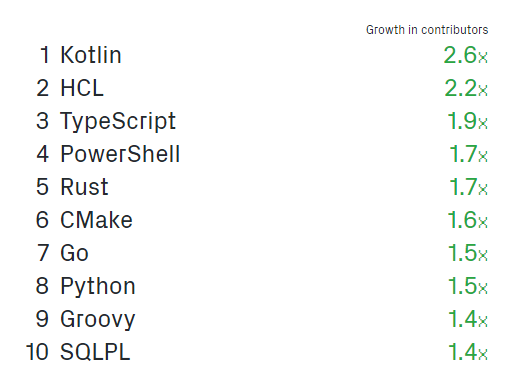The width and height of the screenshot is (523, 392).
Task: Click the Go language entry
Action: coord(74,253)
